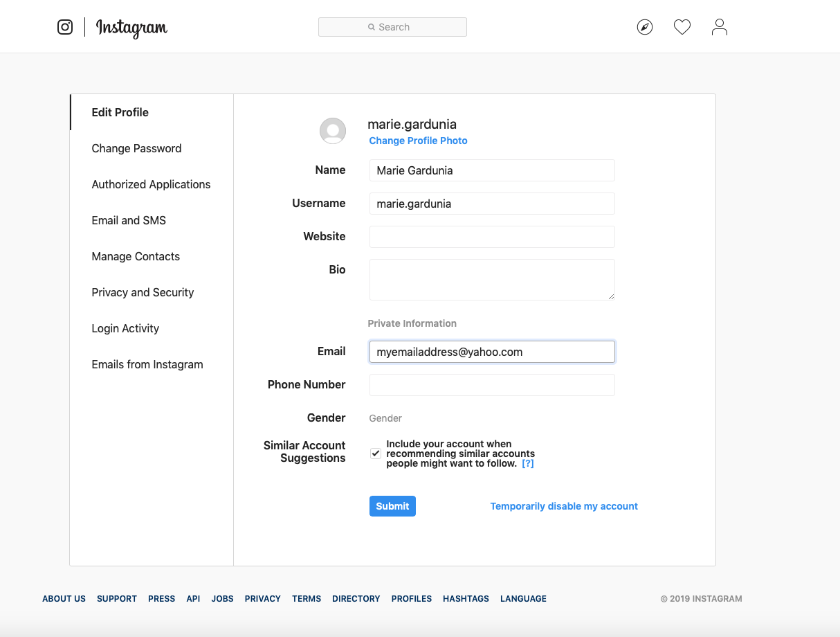Screen dimensions: 840x637
Task: Open the Activity heart icon
Action: click(682, 27)
